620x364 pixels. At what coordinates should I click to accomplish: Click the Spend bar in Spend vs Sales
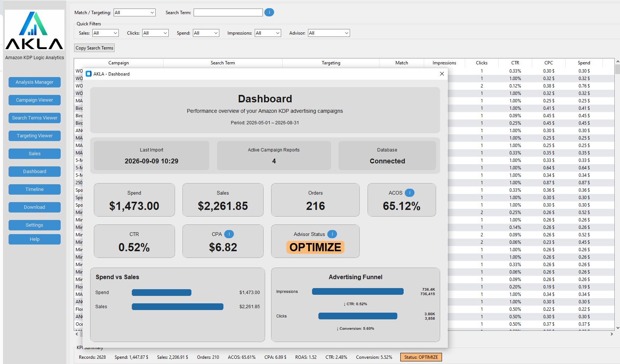[x=162, y=293]
